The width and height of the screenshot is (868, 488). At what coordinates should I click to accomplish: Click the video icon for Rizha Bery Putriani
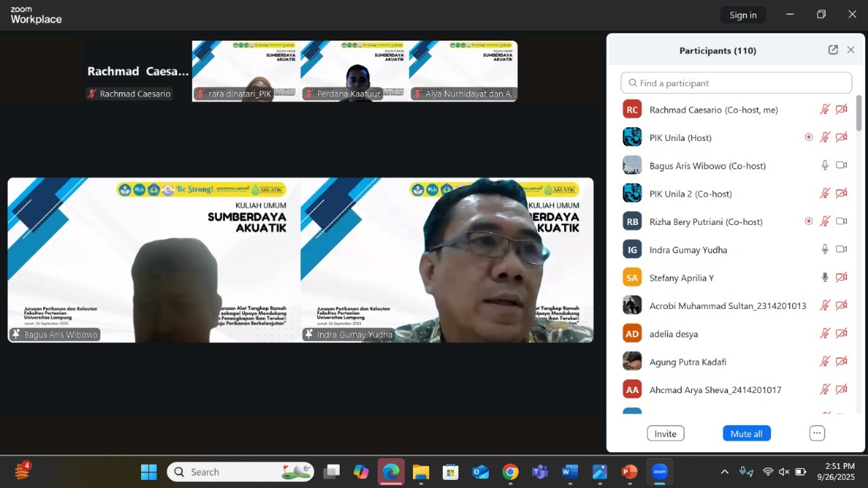[842, 222]
